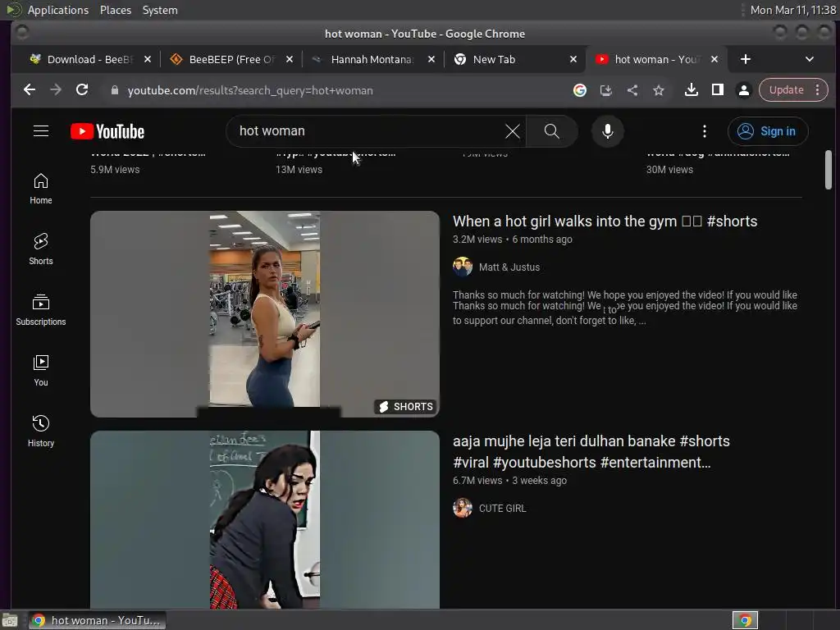
Task: Open Shorts in the sidebar
Action: (41, 249)
